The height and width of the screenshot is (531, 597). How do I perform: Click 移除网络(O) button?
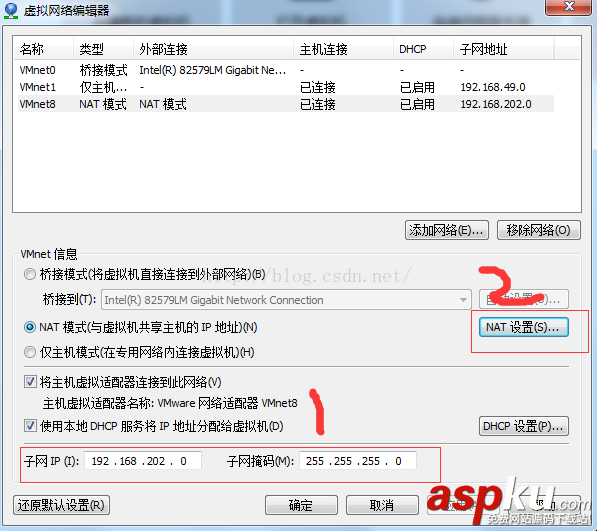coord(539,230)
